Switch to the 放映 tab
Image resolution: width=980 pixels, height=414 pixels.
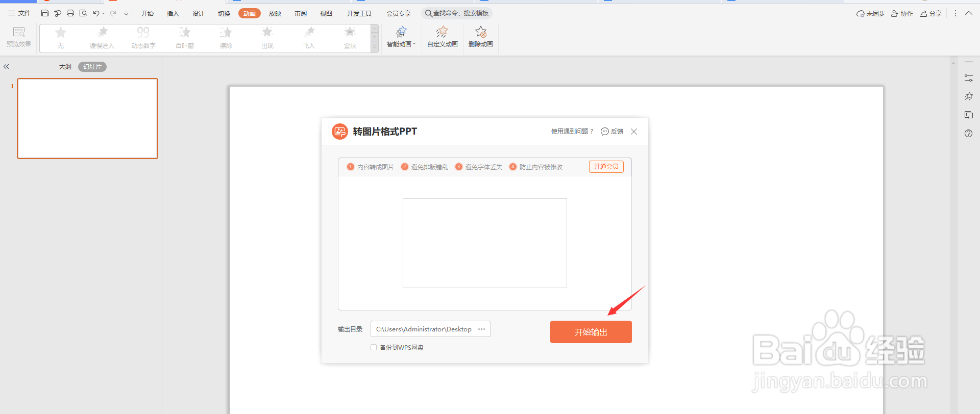click(x=275, y=14)
